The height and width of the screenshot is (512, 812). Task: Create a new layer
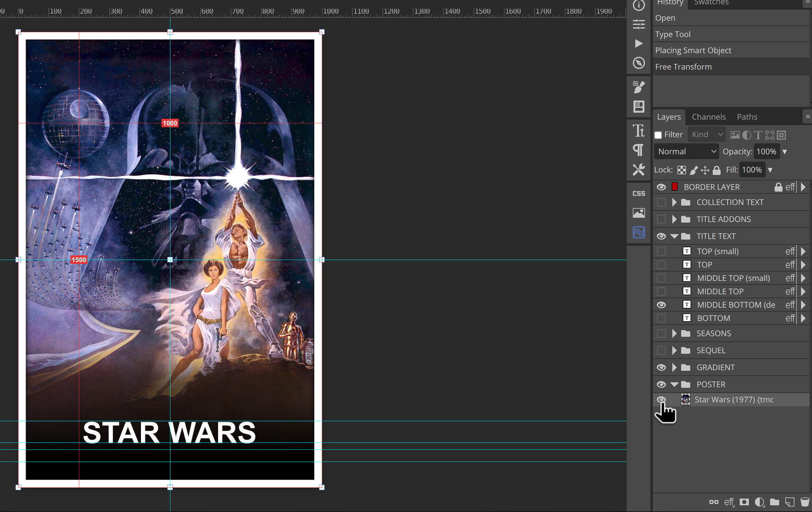(790, 502)
